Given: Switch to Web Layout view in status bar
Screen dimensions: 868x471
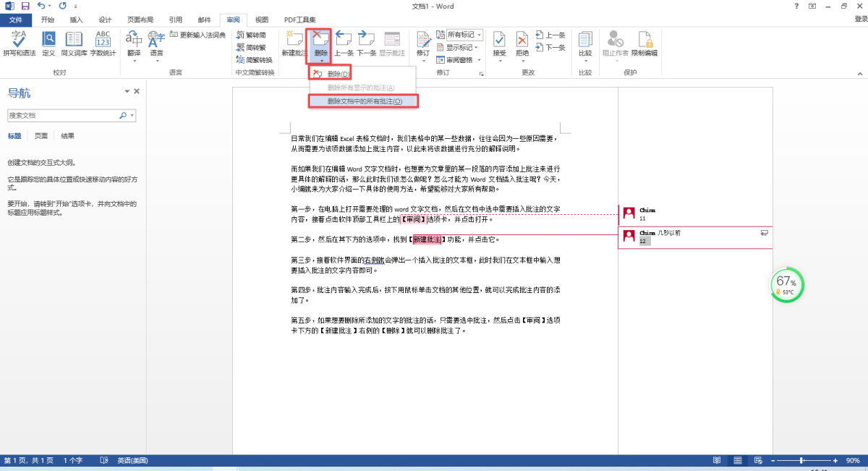Looking at the screenshot, I should pyautogui.click(x=757, y=461).
